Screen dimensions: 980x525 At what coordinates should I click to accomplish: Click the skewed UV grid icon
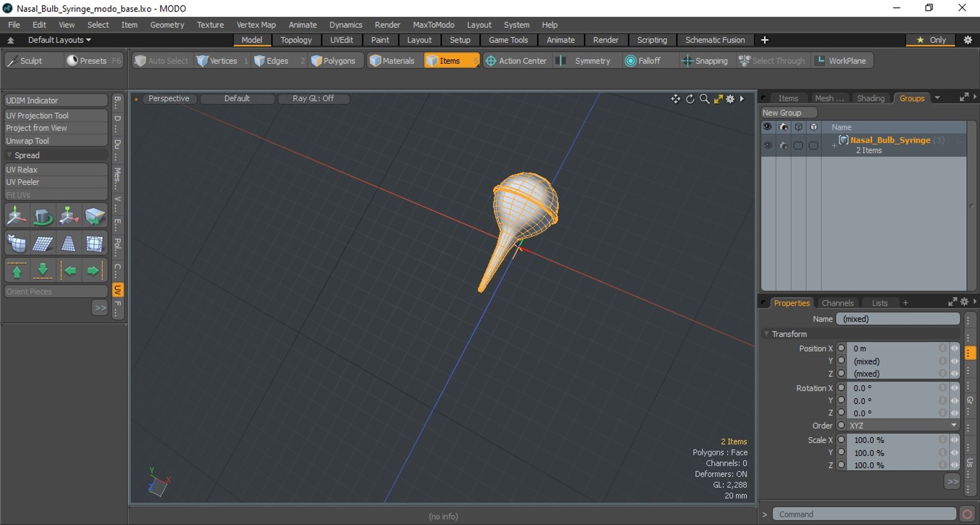43,244
